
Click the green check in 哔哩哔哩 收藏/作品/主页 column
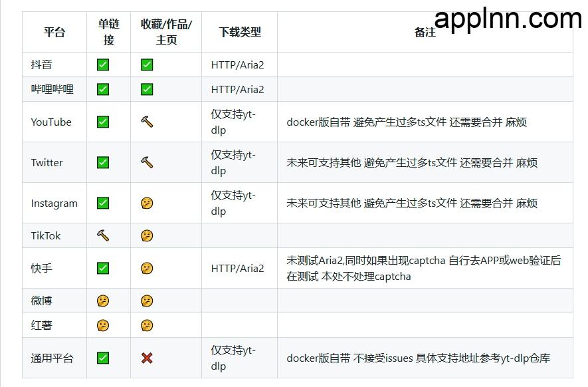tap(147, 89)
